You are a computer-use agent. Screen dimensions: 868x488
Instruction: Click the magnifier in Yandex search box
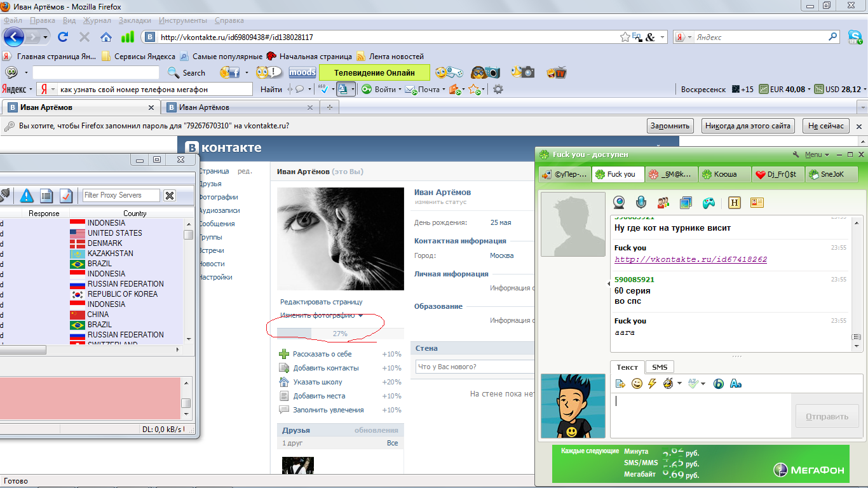[x=833, y=37]
